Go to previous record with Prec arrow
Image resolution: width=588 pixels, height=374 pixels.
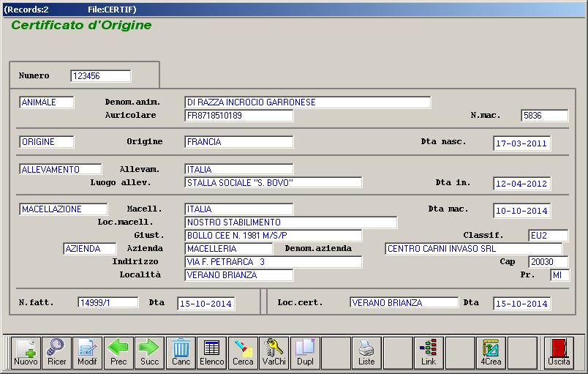click(118, 353)
